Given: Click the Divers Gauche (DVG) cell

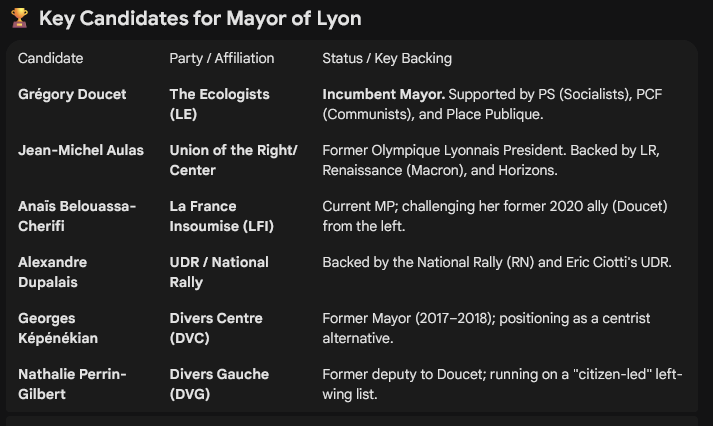Looking at the screenshot, I should point(219,384).
